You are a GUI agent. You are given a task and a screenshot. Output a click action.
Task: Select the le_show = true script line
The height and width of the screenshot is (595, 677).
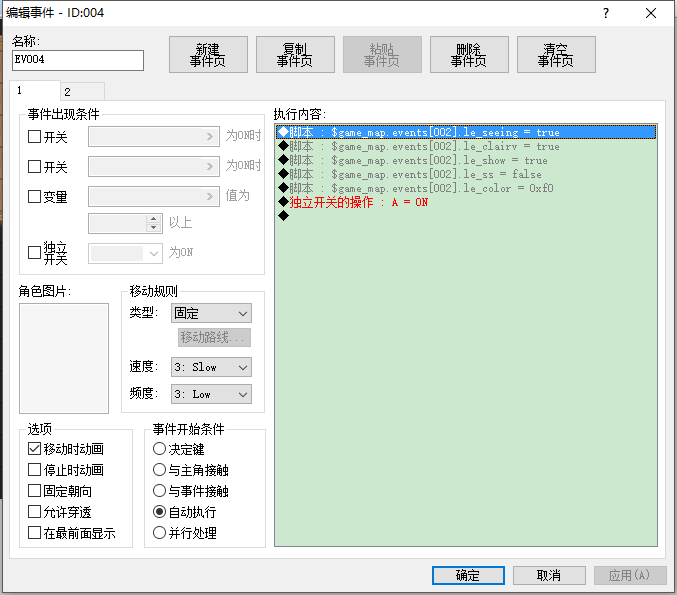[465, 160]
